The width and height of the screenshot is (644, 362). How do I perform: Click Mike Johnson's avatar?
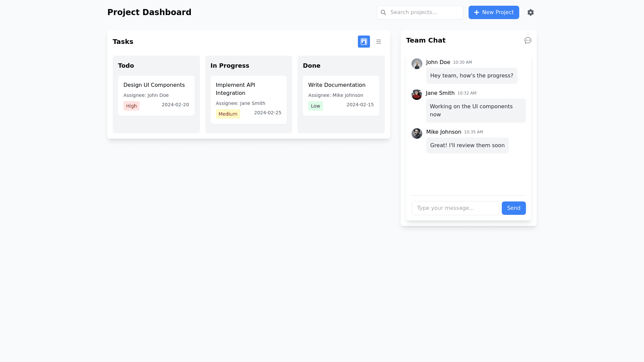[x=417, y=133]
